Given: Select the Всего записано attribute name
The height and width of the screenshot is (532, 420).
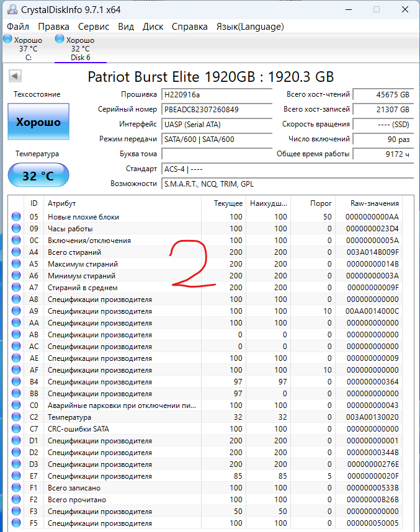Looking at the screenshot, I should [74, 488].
